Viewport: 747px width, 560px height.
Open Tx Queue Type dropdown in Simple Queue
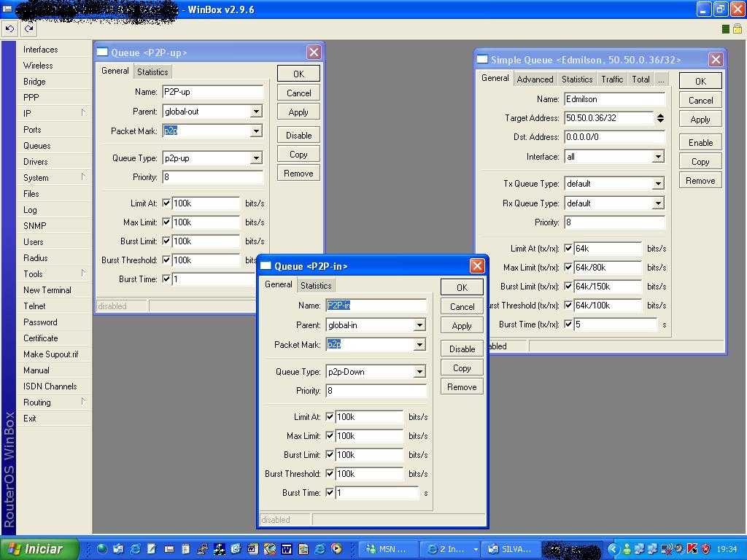[658, 184]
